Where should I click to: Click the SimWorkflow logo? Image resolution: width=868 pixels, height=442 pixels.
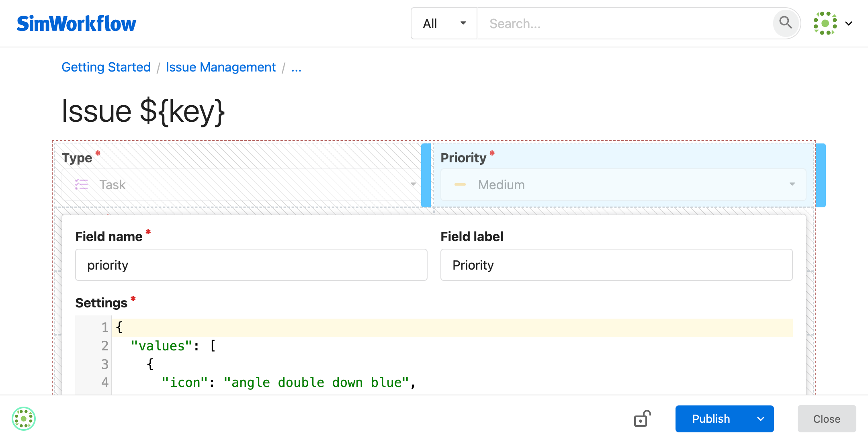tap(76, 24)
